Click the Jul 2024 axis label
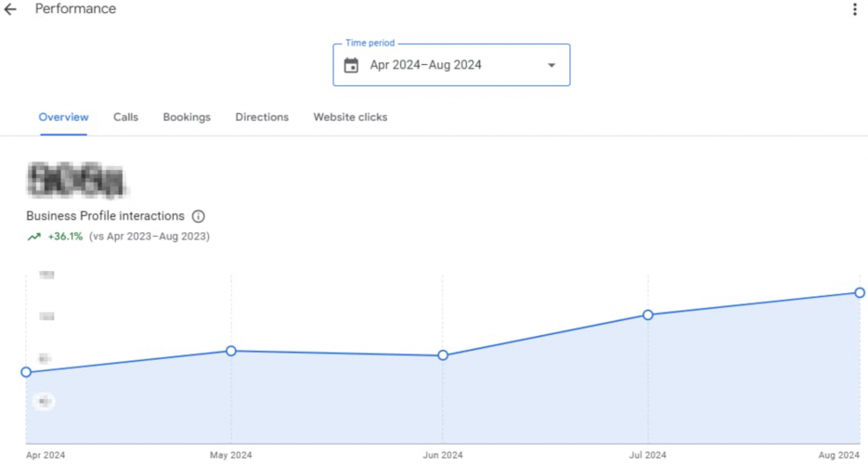 pyautogui.click(x=648, y=455)
